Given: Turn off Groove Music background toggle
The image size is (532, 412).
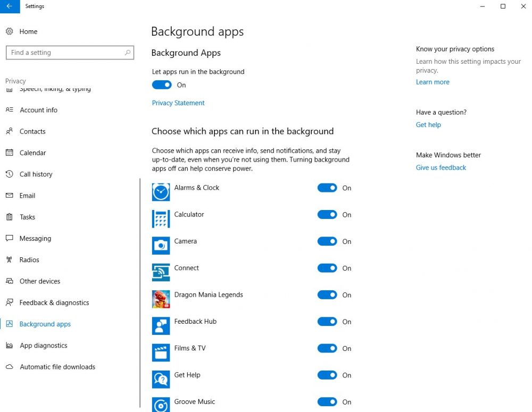Looking at the screenshot, I should coord(327,402).
